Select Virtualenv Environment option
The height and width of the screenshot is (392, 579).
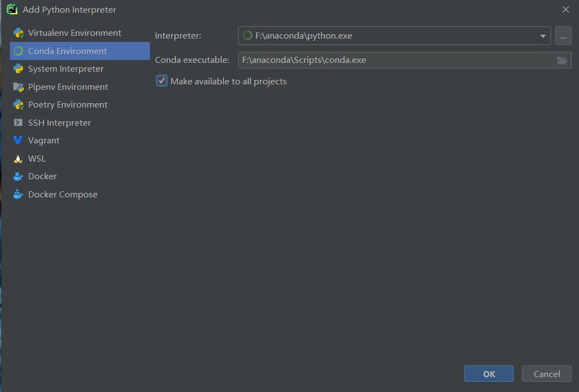80,33
